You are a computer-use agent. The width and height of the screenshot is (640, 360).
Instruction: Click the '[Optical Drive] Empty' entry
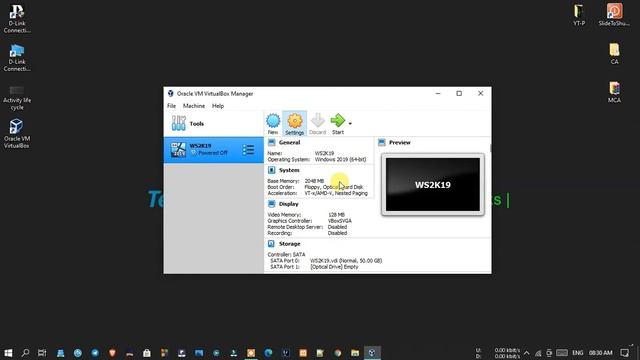334,267
